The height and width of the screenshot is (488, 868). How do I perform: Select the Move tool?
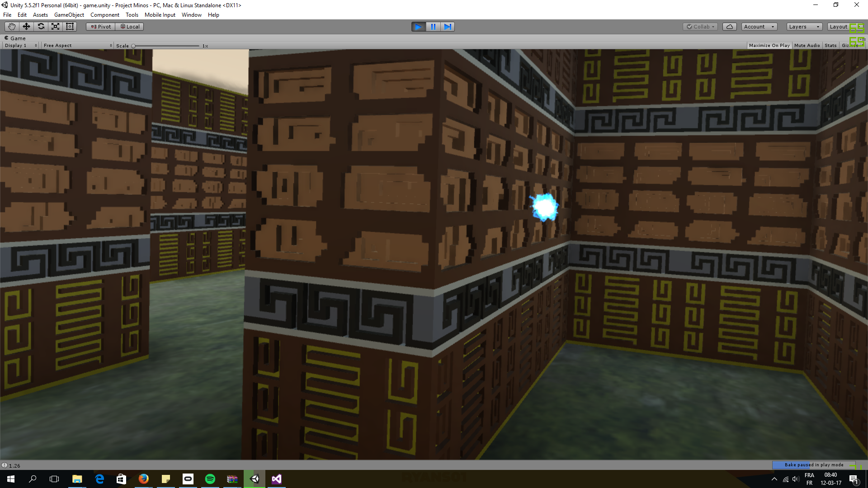pos(26,27)
